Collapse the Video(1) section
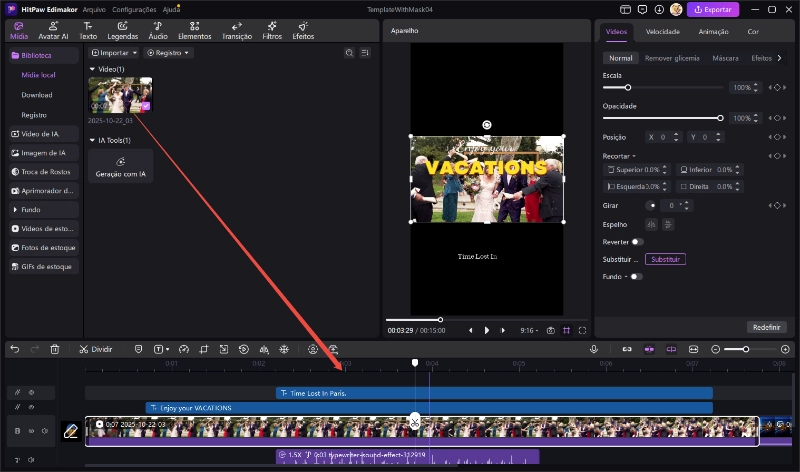Screen dimensions: 800x472 pos(92,69)
